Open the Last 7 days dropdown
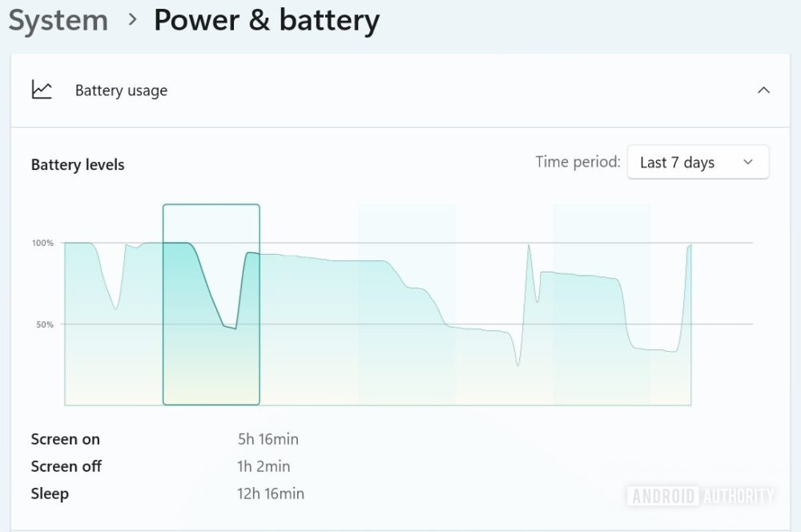Screen dimensions: 801x532 click(698, 163)
